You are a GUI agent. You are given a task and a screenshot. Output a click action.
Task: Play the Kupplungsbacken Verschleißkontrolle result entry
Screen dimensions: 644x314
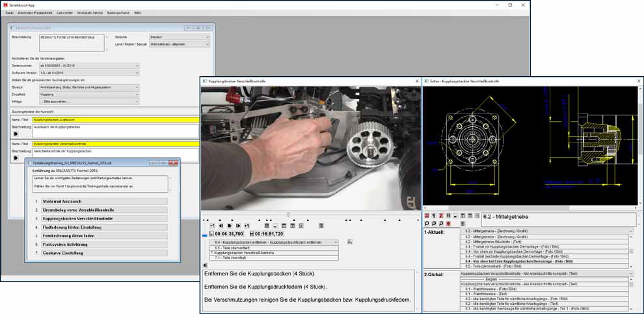point(16,157)
